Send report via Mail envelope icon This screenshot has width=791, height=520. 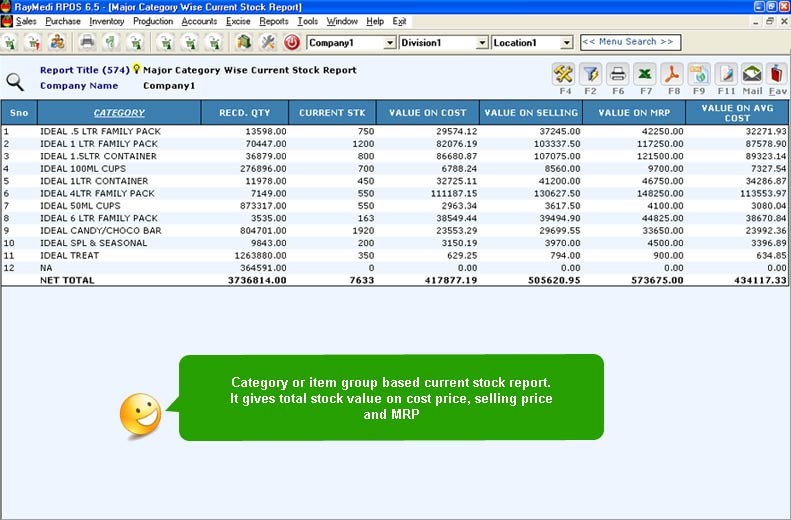pos(752,75)
